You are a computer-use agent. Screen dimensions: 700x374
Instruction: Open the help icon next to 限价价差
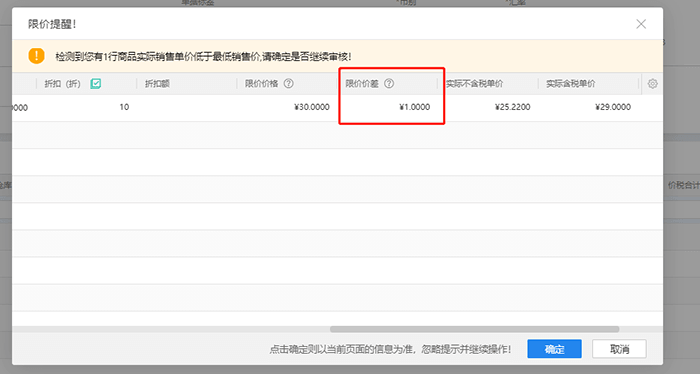click(x=389, y=83)
